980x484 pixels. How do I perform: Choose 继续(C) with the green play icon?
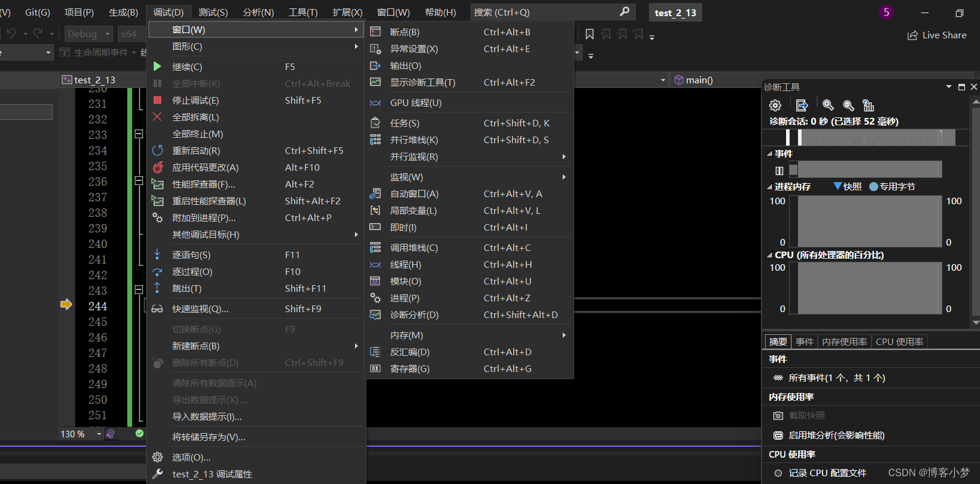click(256, 67)
